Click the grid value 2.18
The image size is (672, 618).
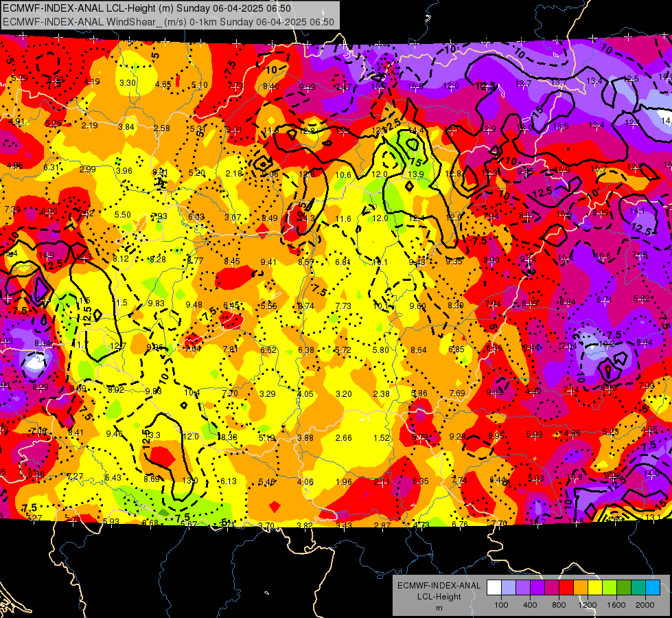point(234,173)
